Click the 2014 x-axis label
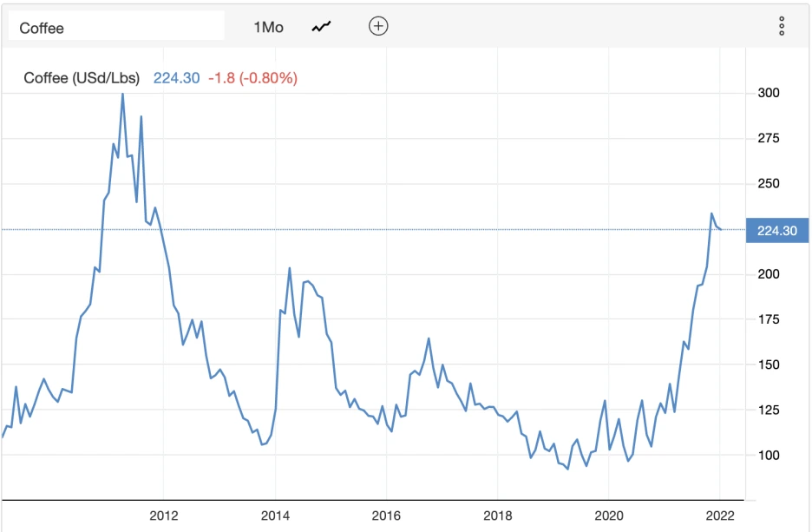 [x=275, y=516]
